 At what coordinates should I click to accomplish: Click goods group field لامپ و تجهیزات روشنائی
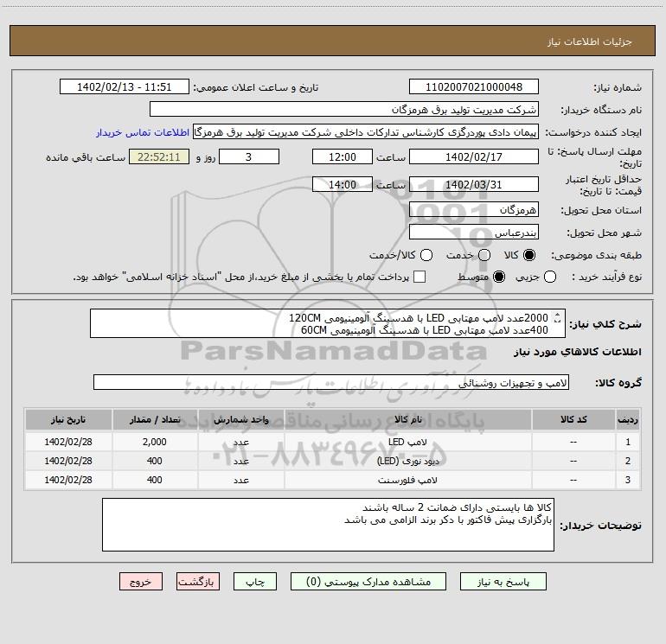click(331, 382)
